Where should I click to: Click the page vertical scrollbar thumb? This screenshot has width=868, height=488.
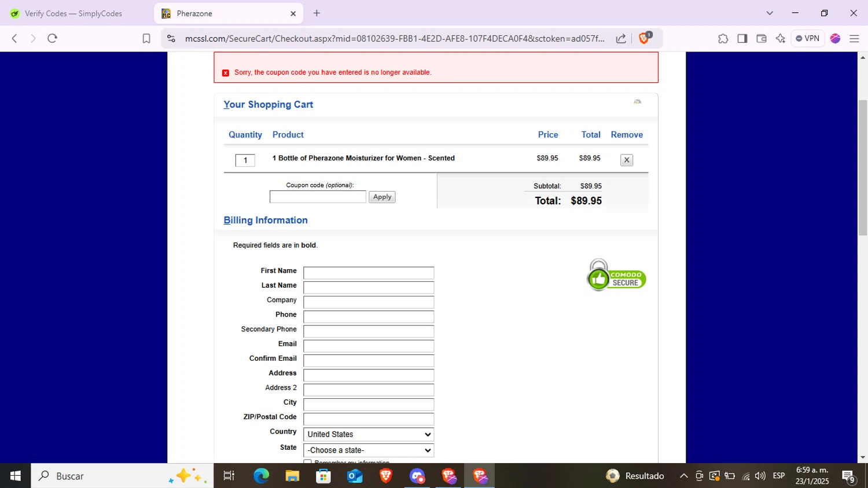coord(863,168)
